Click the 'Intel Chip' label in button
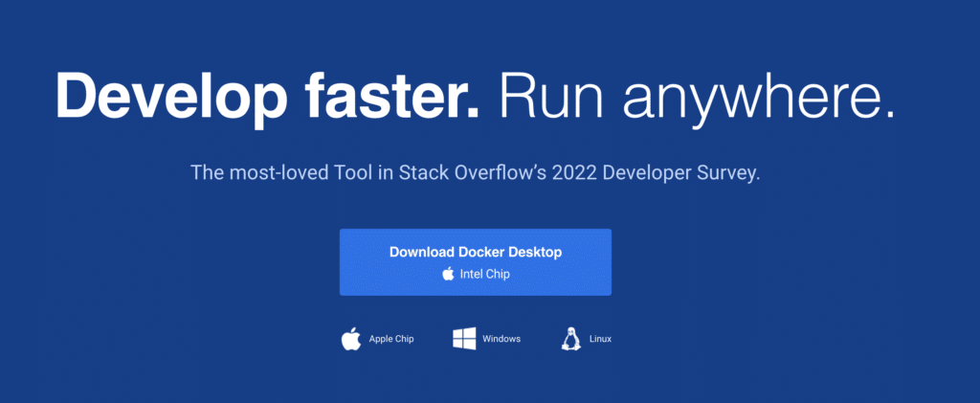 (484, 274)
